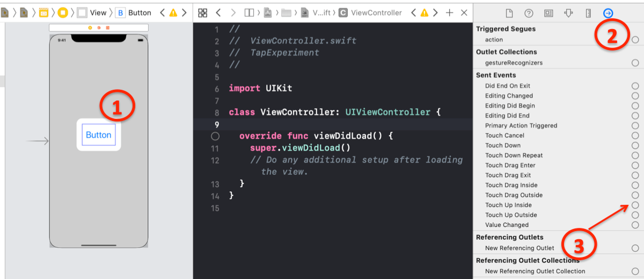Click the connection well beside Touch Up Inside
The image size is (644, 279).
tap(635, 205)
